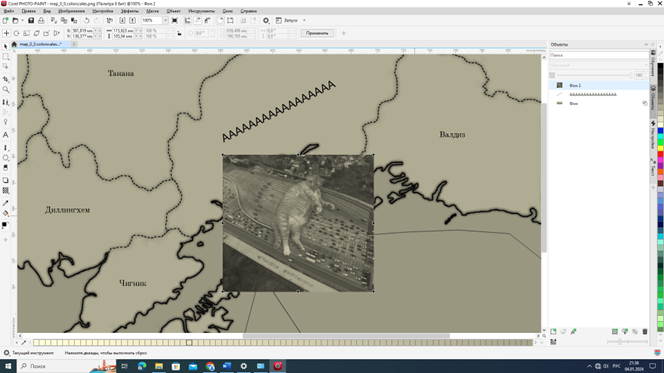664x373 pixels.
Task: Click in the object width input field
Action: tap(123, 30)
